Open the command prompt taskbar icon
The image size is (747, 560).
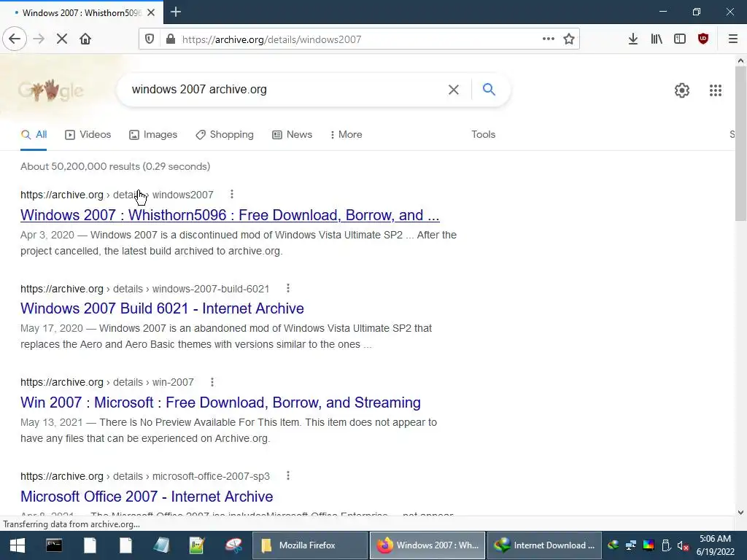click(54, 545)
